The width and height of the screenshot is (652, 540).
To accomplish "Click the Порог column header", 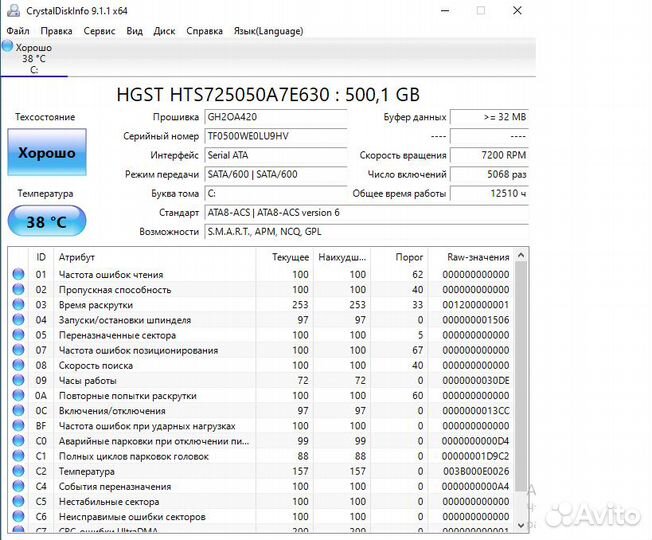I will [399, 257].
